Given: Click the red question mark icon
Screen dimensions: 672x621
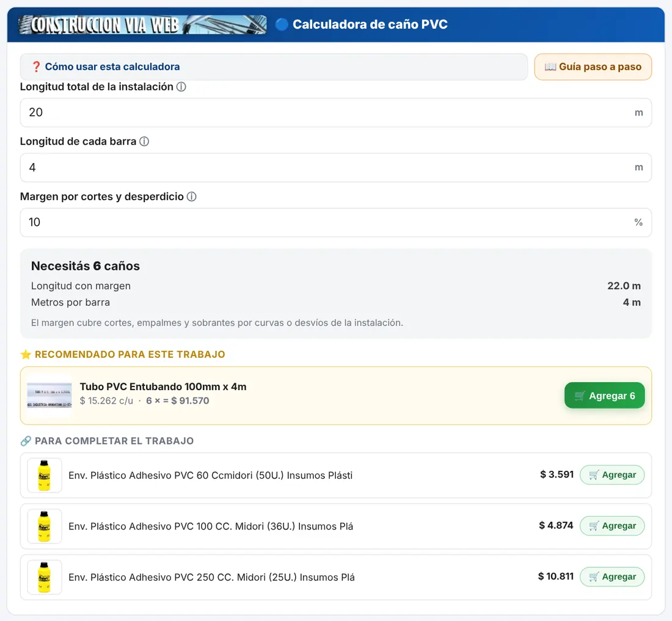Looking at the screenshot, I should coord(37,67).
